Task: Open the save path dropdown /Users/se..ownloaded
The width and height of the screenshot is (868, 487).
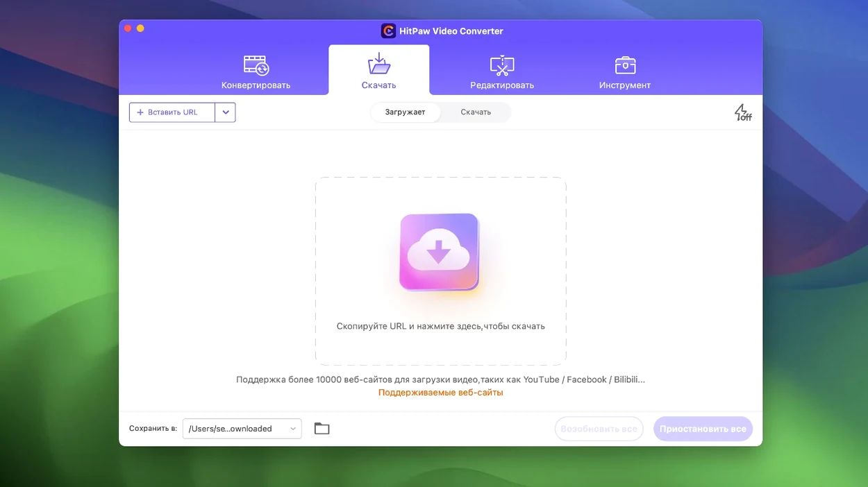Action: point(242,429)
